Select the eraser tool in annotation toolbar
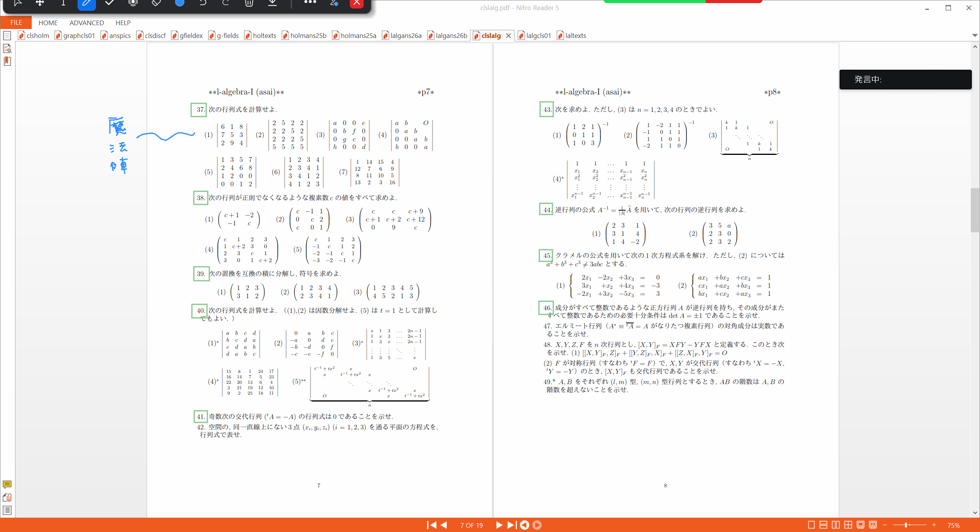Image resolution: width=980 pixels, height=532 pixels. point(156,3)
